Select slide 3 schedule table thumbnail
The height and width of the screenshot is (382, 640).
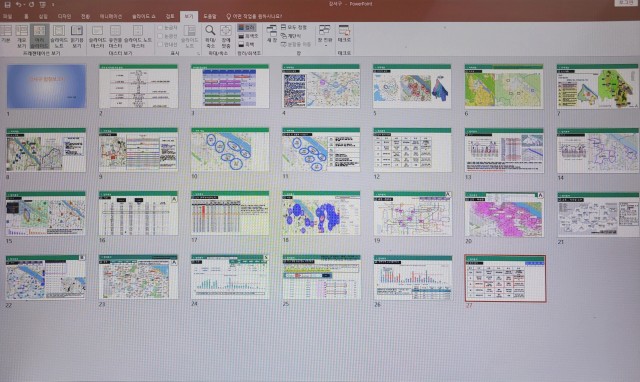point(230,86)
